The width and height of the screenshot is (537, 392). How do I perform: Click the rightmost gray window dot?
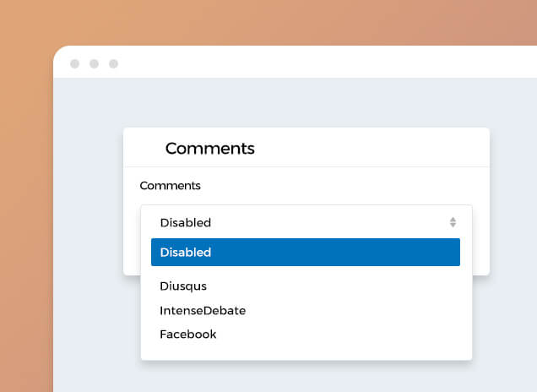coord(113,64)
